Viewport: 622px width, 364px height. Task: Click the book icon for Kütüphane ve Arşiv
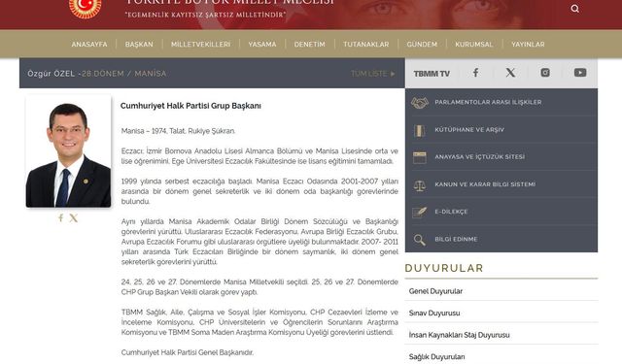click(419, 130)
